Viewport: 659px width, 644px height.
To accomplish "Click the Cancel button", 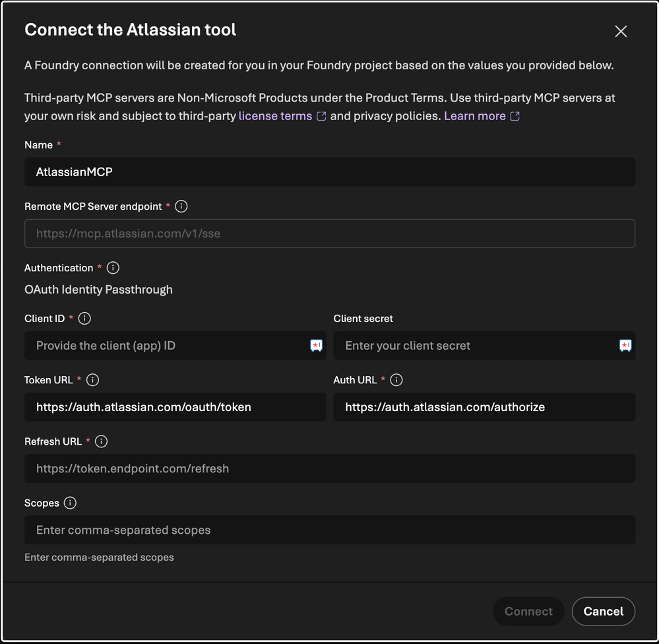I will [603, 611].
